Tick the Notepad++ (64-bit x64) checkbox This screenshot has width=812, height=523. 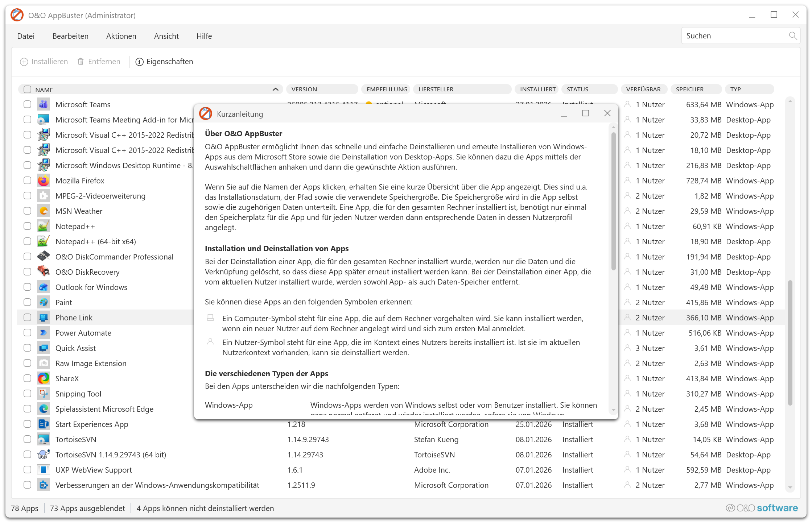click(28, 241)
